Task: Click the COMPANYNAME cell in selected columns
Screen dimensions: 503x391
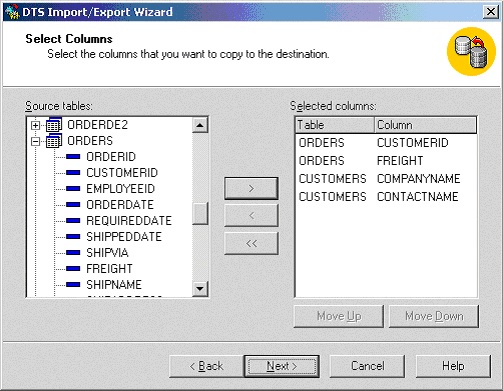Action: tap(419, 179)
